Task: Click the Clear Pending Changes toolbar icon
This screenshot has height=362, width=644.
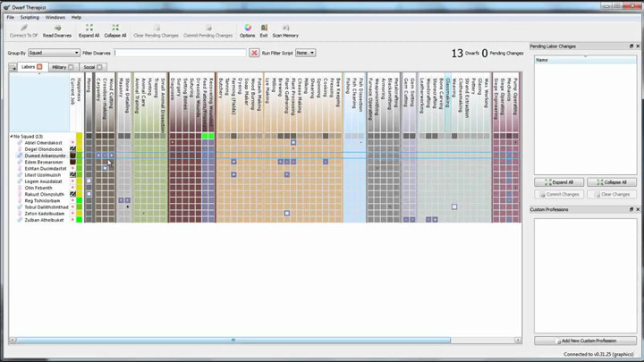Action: click(157, 28)
